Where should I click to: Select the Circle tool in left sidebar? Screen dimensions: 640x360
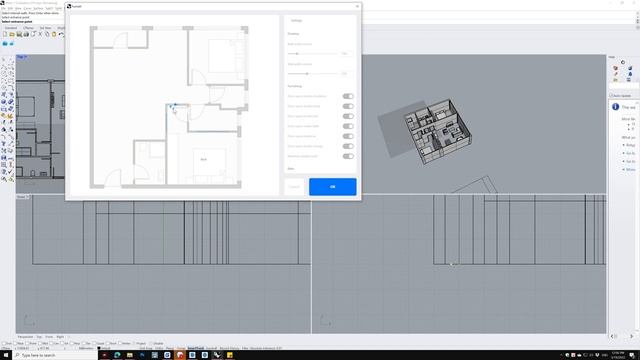4,73
